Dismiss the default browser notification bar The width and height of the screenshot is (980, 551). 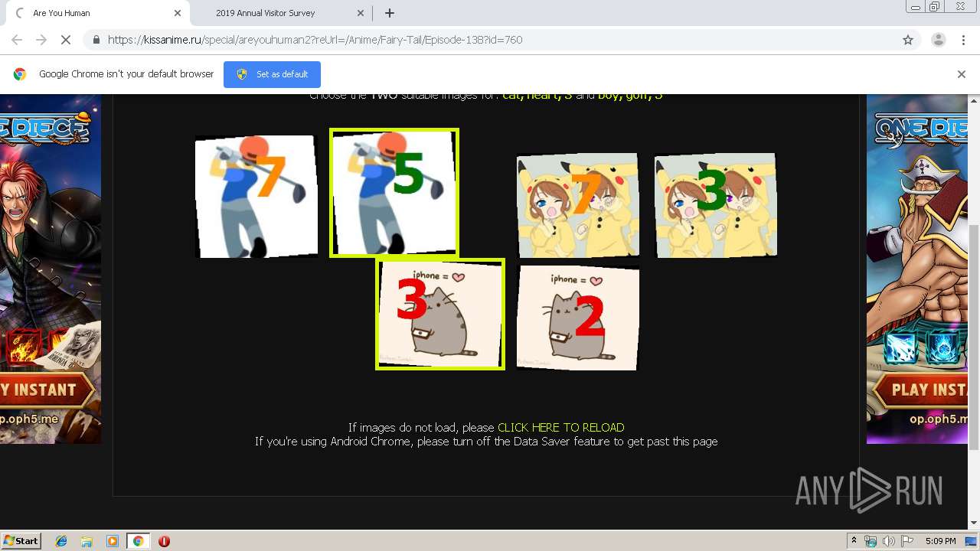pyautogui.click(x=962, y=74)
